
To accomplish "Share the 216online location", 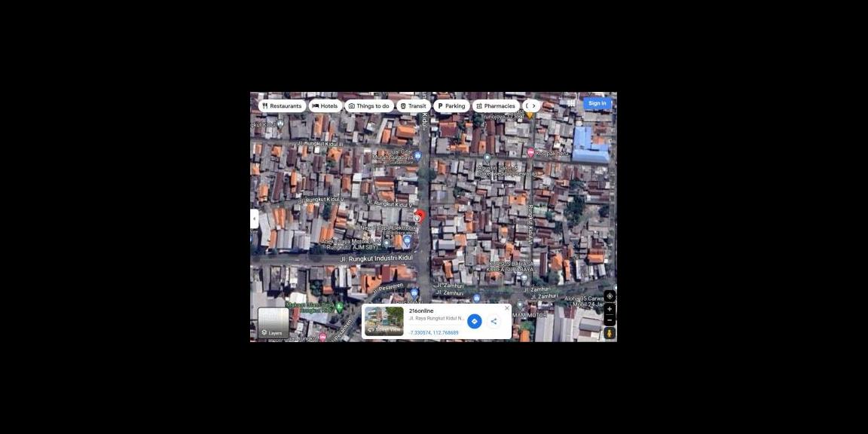I will click(494, 322).
